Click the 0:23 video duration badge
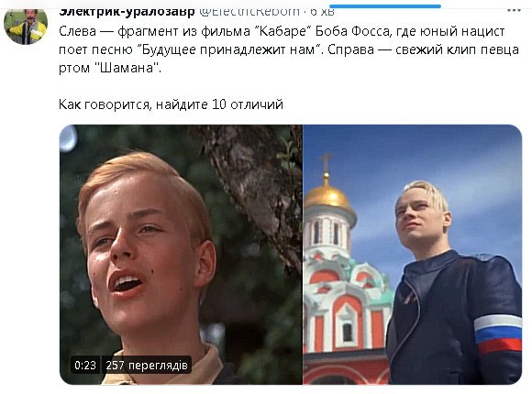The image size is (532, 394). pos(85,366)
